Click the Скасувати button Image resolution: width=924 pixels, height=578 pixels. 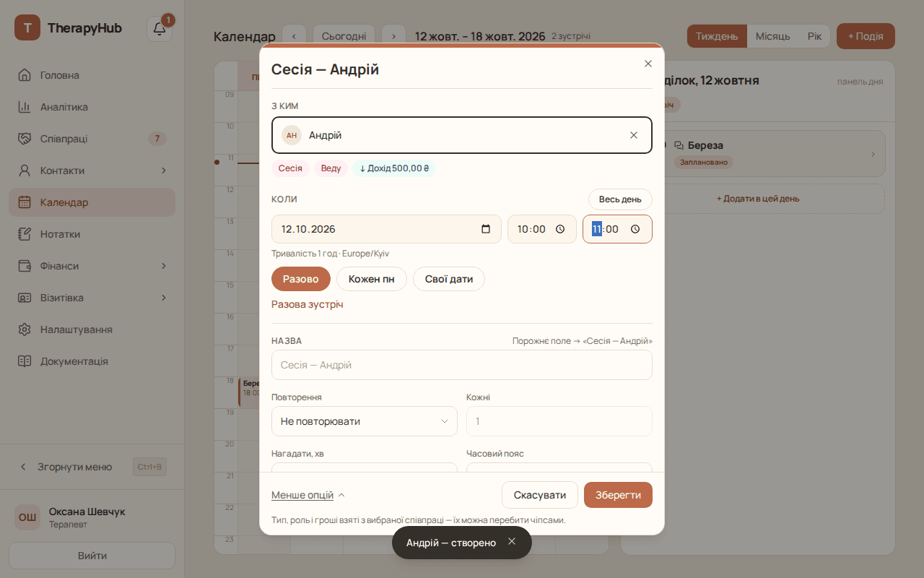click(540, 495)
